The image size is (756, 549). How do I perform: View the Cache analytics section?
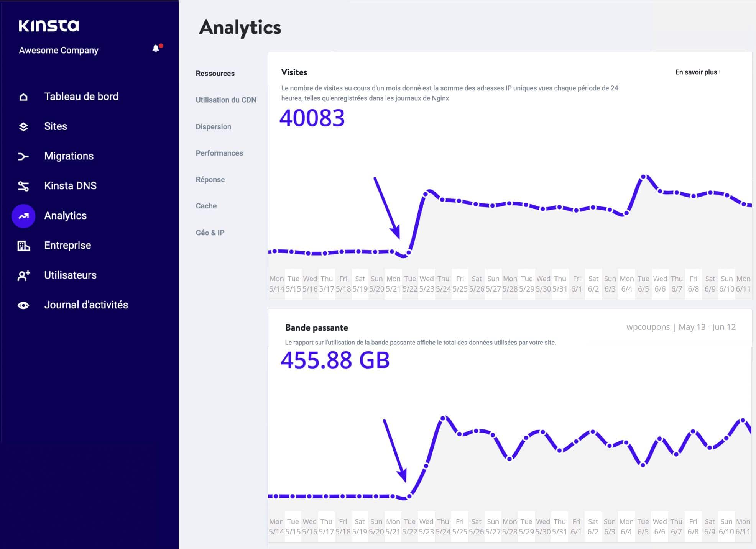coord(206,206)
